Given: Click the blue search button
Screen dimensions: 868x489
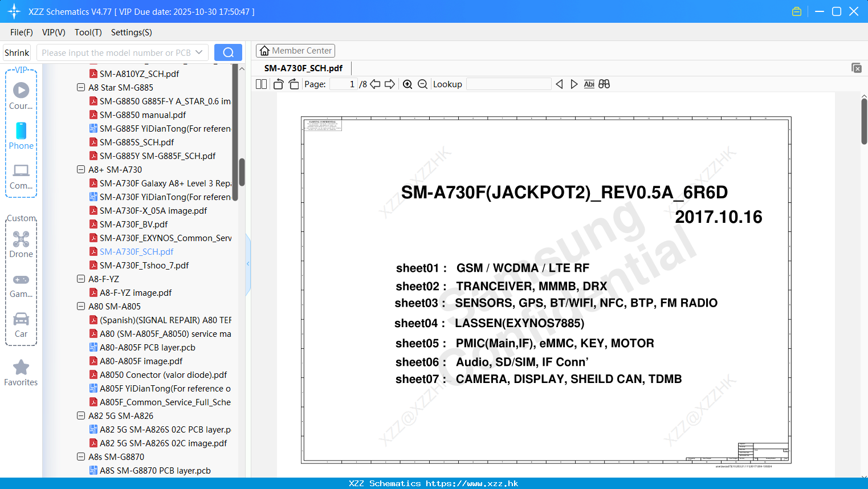Looking at the screenshot, I should click(x=228, y=52).
